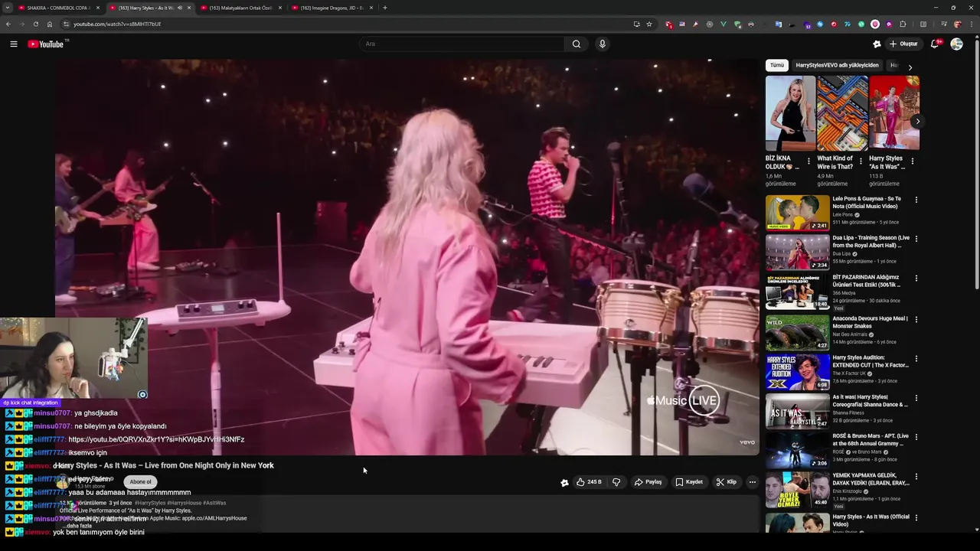The height and width of the screenshot is (551, 980).
Task: Open options for Harry Styles As It Was short
Action: coord(913,161)
